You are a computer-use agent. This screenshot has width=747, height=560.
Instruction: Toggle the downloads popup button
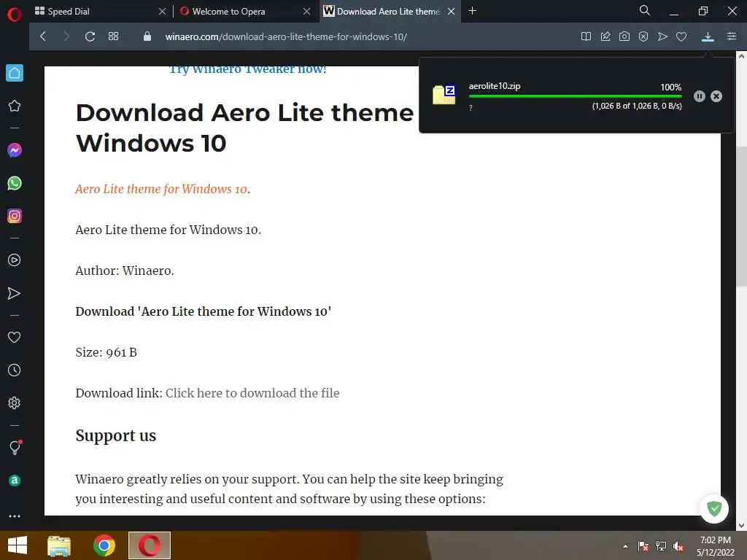pyautogui.click(x=708, y=36)
